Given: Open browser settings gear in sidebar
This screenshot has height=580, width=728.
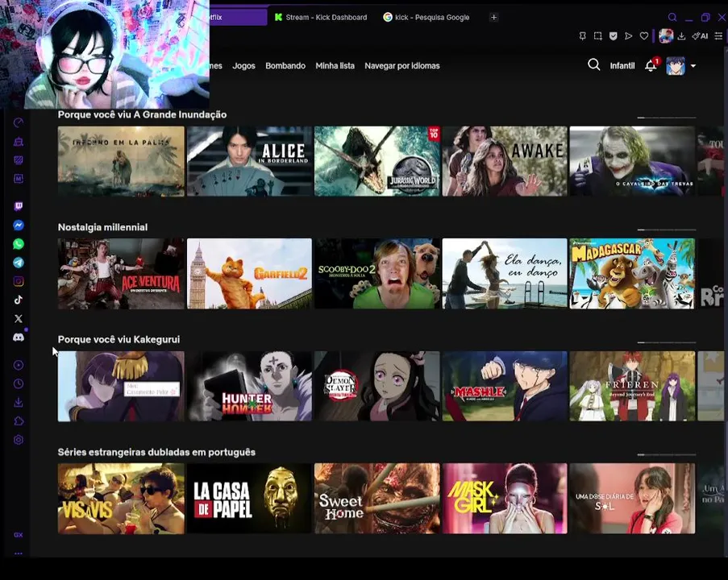Looking at the screenshot, I should tap(18, 440).
